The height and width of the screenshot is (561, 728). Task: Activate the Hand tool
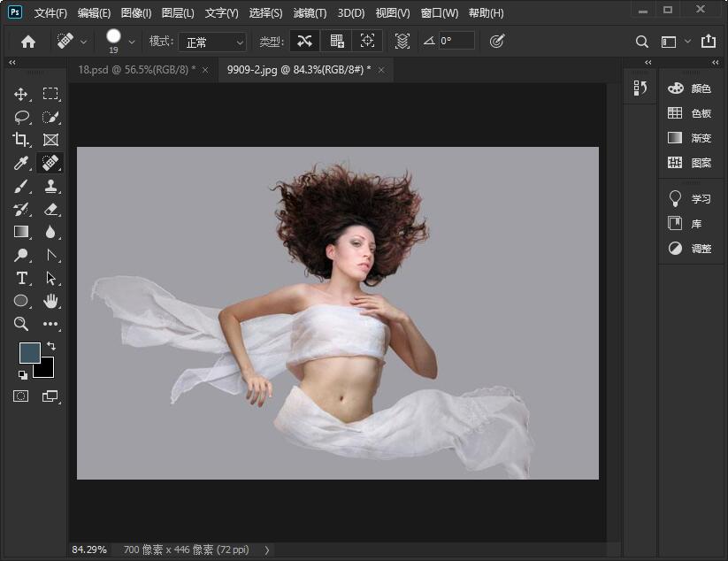point(51,301)
